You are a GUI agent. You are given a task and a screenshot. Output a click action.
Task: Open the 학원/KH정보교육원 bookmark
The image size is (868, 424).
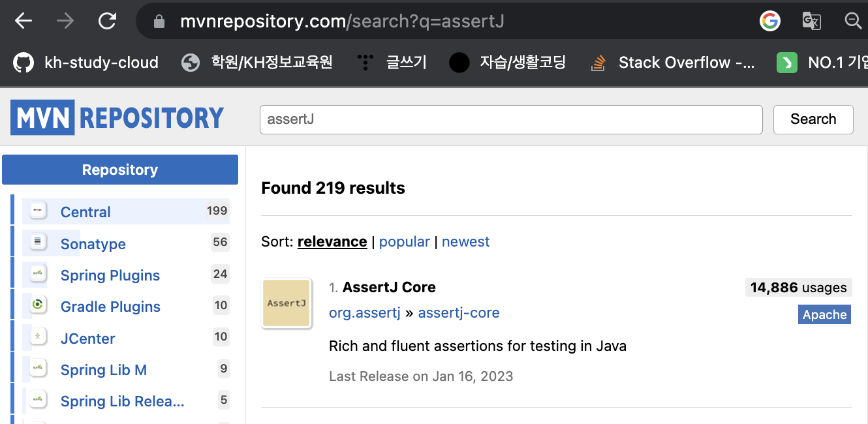(256, 63)
